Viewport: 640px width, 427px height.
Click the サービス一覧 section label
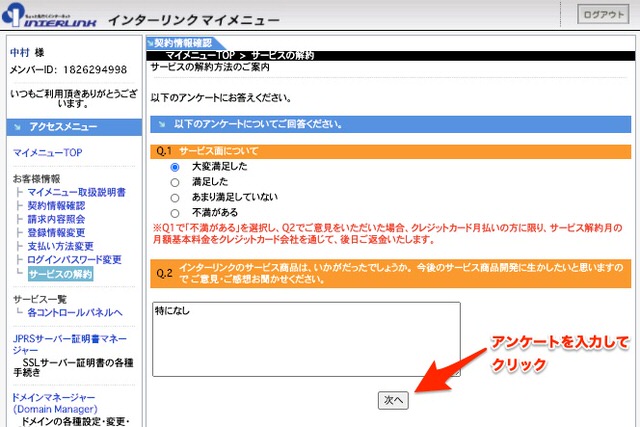point(40,300)
